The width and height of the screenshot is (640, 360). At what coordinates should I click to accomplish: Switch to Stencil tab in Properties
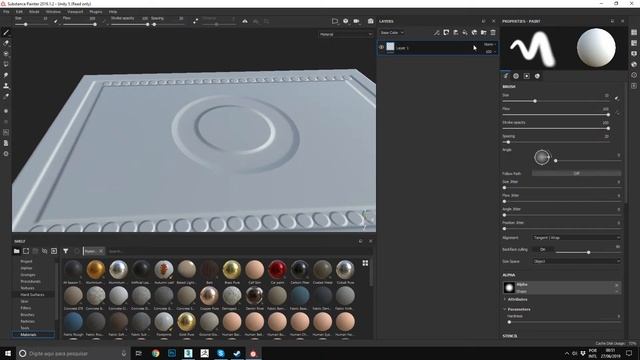pos(527,76)
